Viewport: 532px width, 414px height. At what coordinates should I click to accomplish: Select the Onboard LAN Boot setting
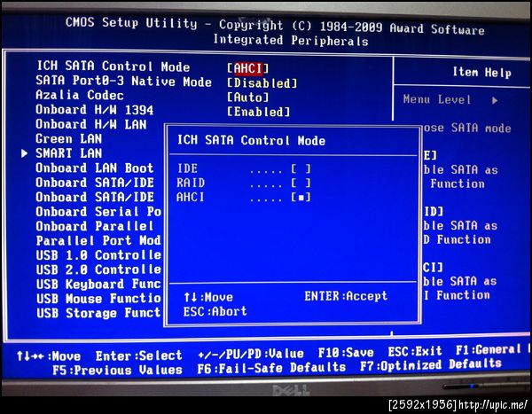(x=95, y=168)
